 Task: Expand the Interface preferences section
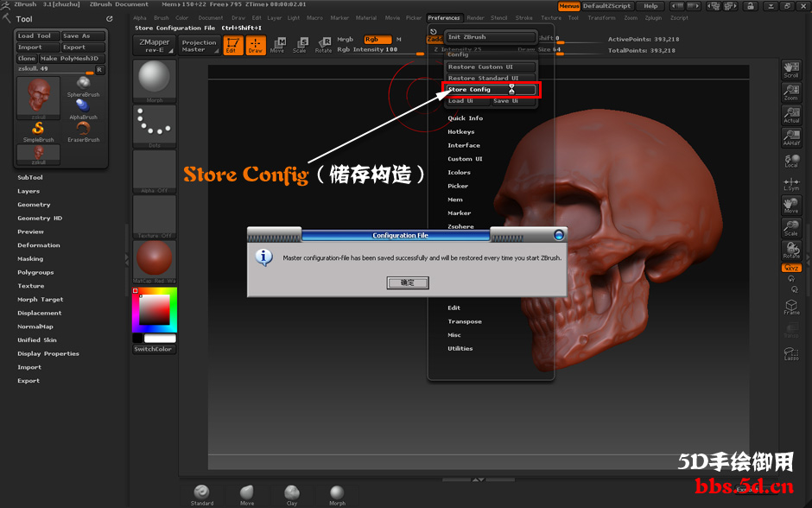pyautogui.click(x=464, y=145)
